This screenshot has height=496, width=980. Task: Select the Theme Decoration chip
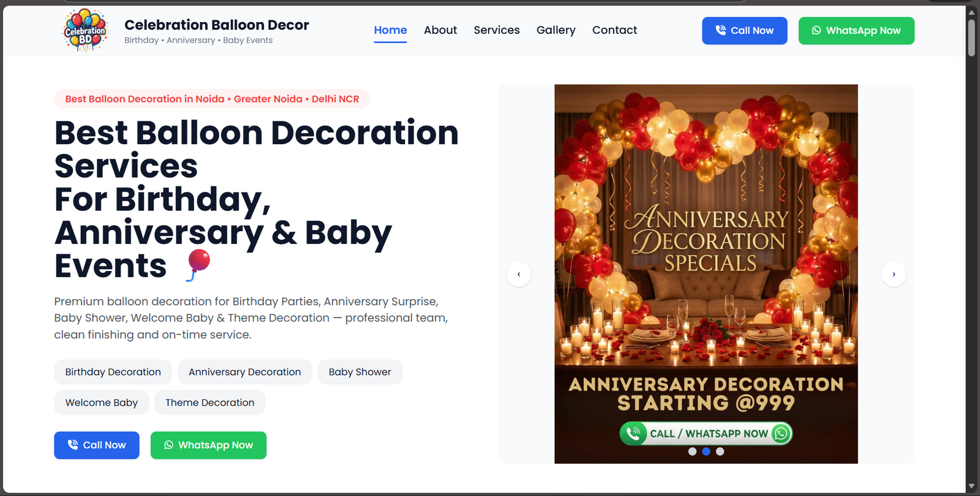(x=210, y=403)
